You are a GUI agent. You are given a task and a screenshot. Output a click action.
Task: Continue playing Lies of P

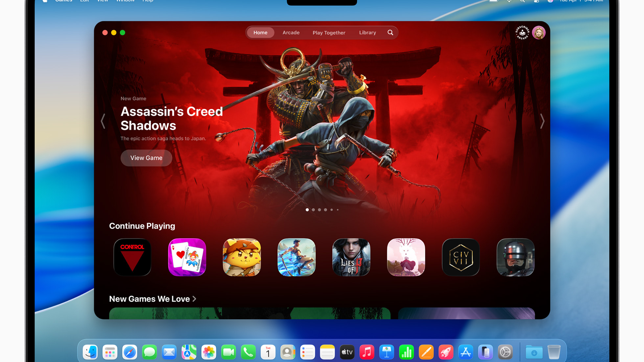coord(351,257)
